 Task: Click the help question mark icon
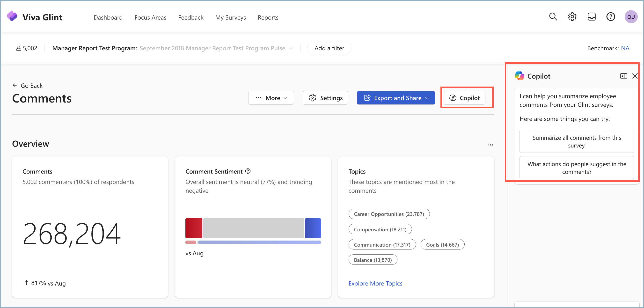tap(610, 17)
